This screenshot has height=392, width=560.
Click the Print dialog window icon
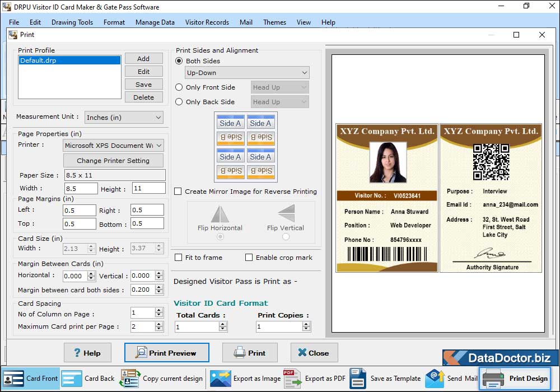[13, 35]
